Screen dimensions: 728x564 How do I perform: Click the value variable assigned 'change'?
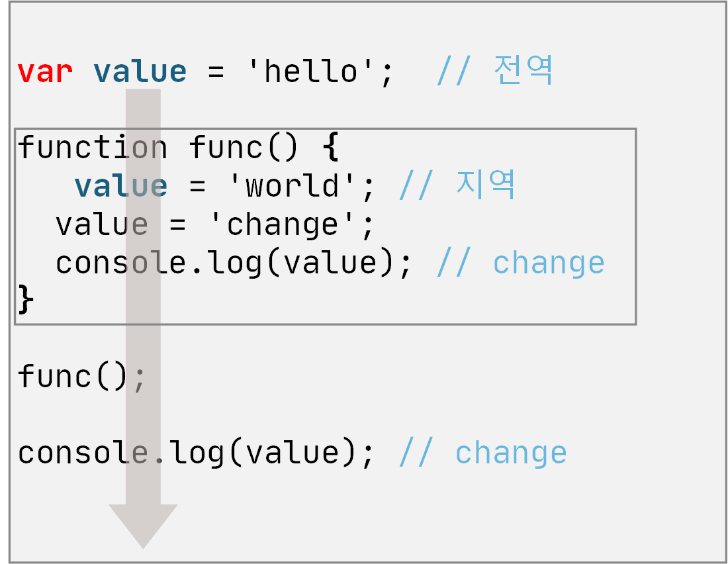102,225
